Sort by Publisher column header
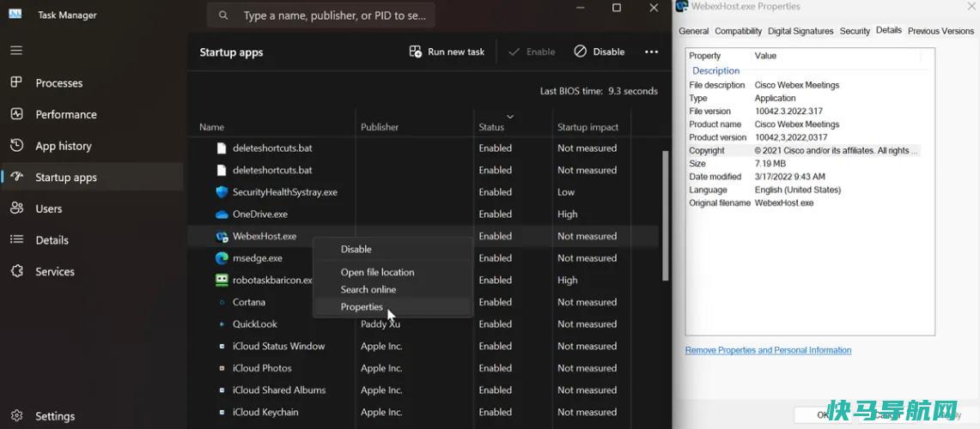 [x=380, y=127]
